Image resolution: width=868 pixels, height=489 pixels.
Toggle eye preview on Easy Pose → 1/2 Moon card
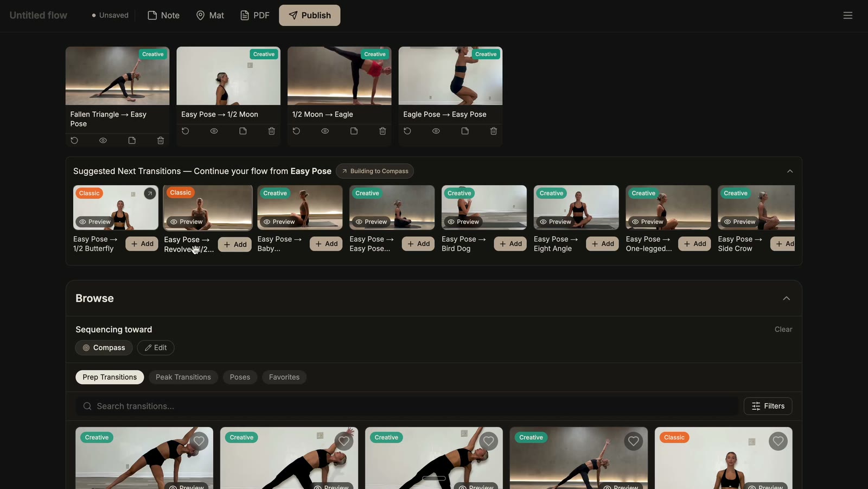pos(214,131)
